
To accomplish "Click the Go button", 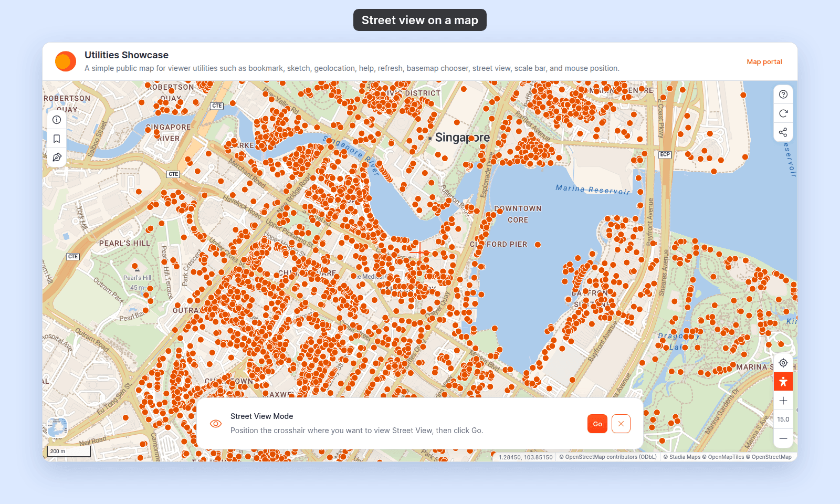I will pyautogui.click(x=597, y=424).
